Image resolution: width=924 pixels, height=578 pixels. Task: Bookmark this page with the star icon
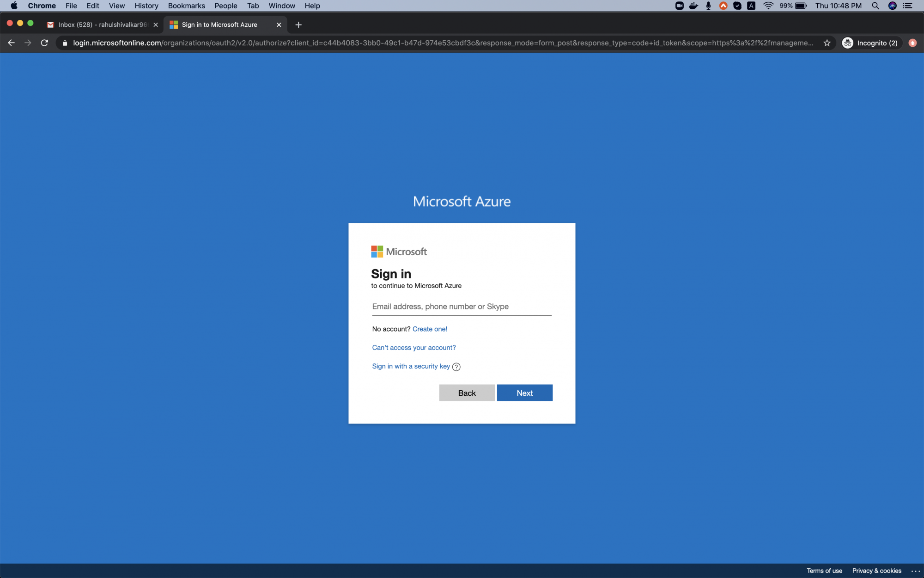pyautogui.click(x=827, y=43)
